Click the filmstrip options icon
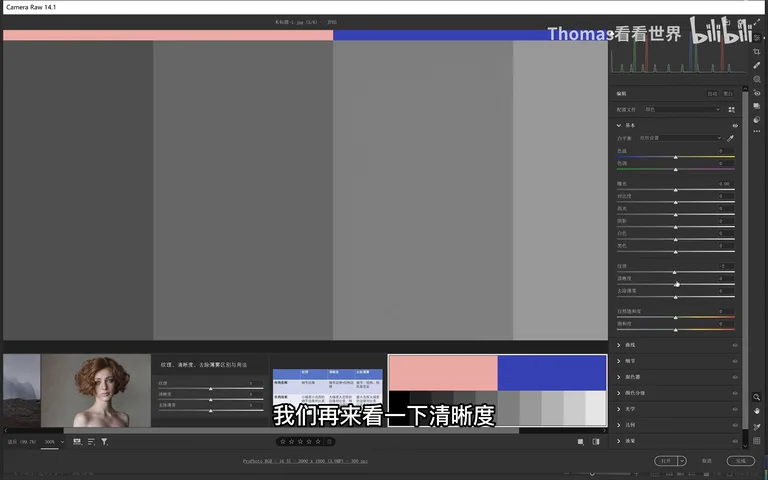 (77, 442)
